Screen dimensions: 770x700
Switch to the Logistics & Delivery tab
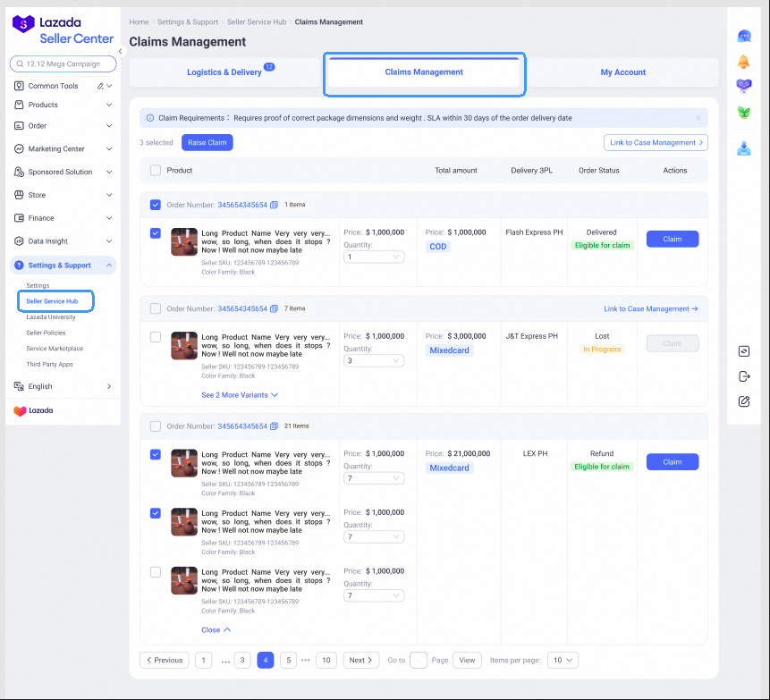pyautogui.click(x=226, y=72)
